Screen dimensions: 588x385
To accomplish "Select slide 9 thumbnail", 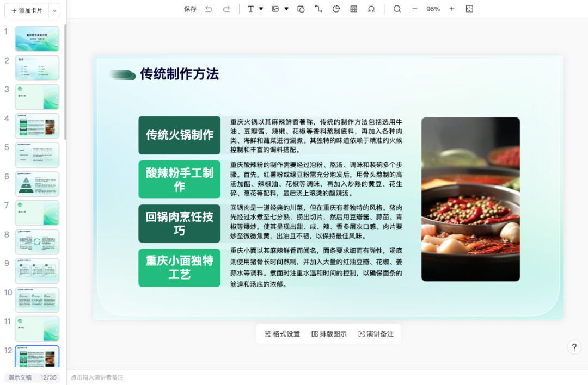I will pos(37,271).
